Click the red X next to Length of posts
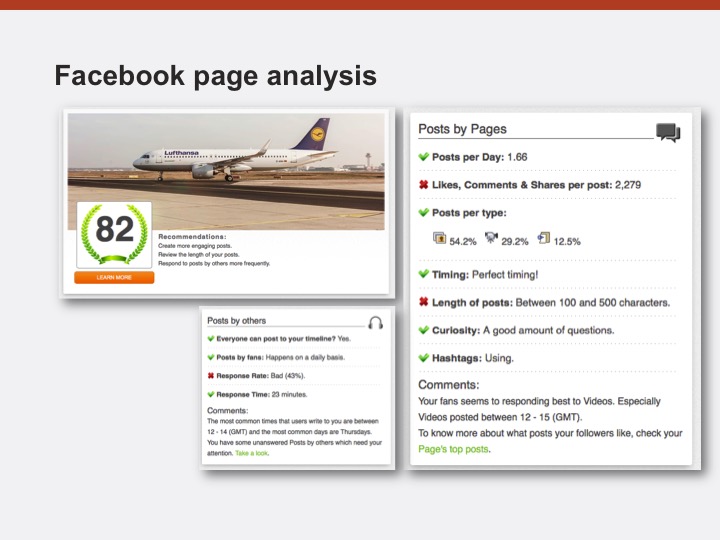The width and height of the screenshot is (720, 540). coord(424,302)
